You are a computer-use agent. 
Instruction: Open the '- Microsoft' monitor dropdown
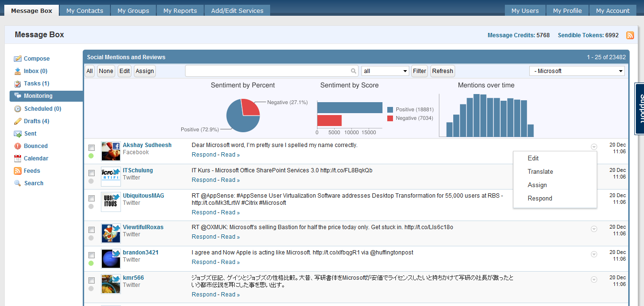click(x=577, y=71)
